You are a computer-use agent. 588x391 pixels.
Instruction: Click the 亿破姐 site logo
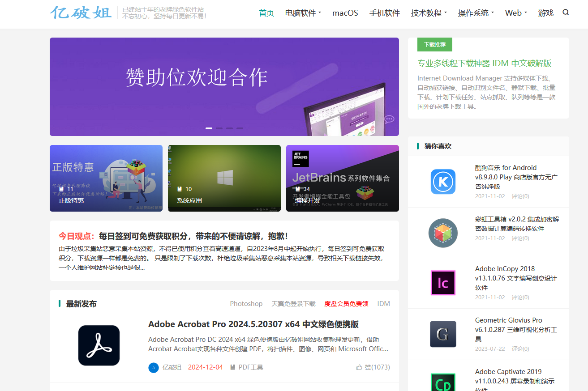pyautogui.click(x=81, y=13)
